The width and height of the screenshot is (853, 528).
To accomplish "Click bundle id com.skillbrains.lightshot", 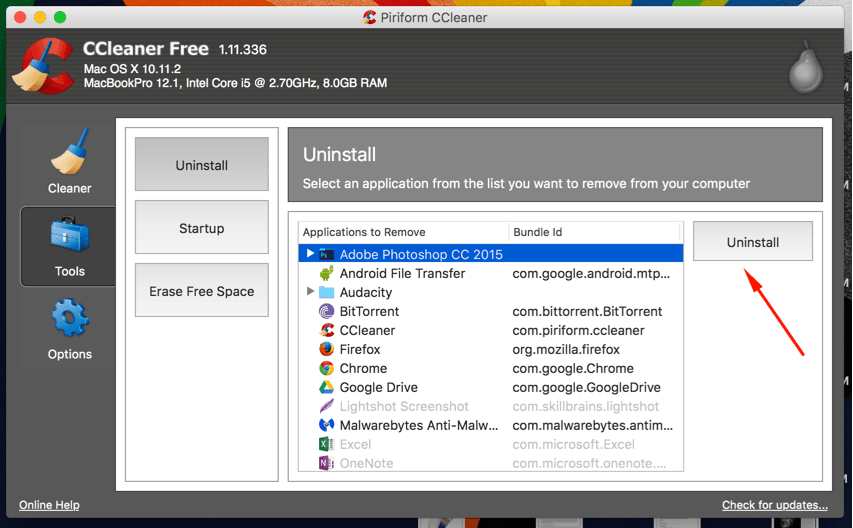I will (x=585, y=407).
